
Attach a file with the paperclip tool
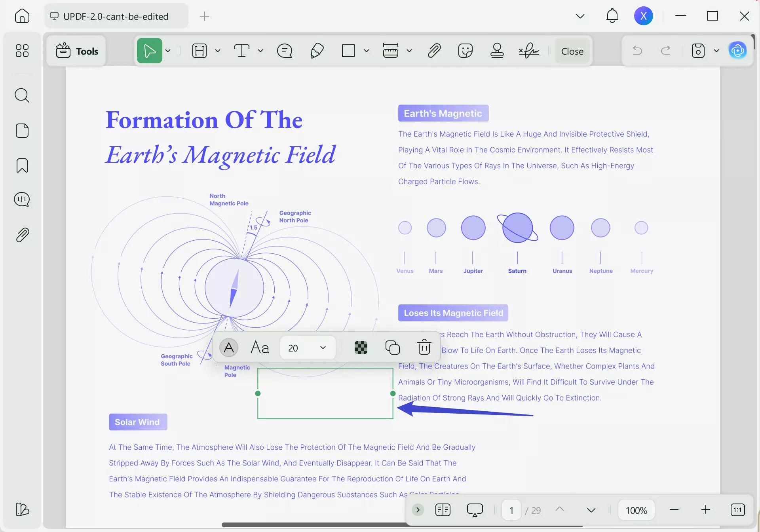434,51
